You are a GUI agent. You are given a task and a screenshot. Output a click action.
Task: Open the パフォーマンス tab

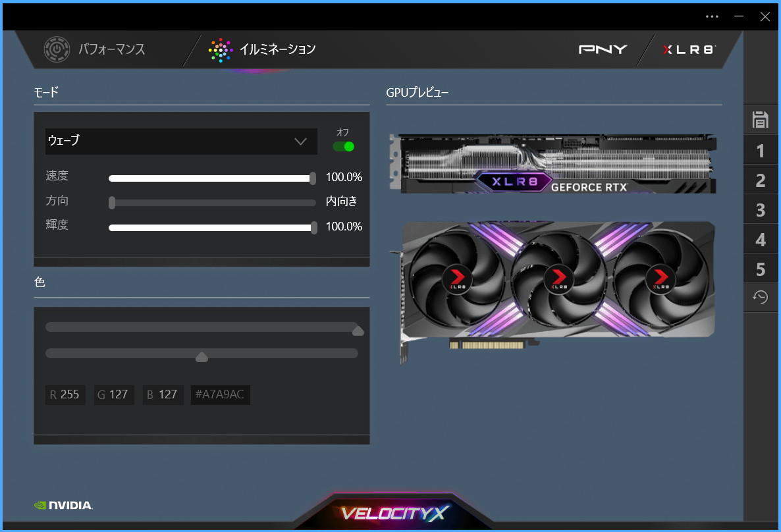point(95,49)
